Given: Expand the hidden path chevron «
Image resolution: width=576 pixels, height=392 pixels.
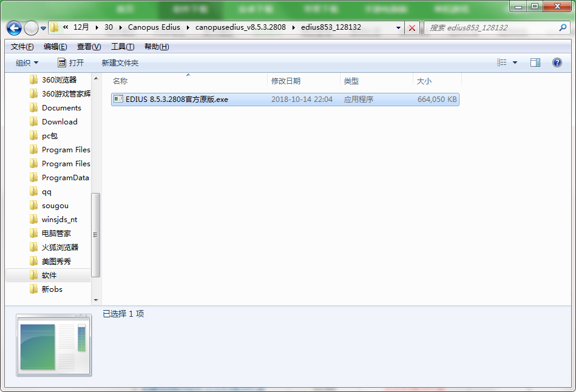Looking at the screenshot, I should pos(66,27).
